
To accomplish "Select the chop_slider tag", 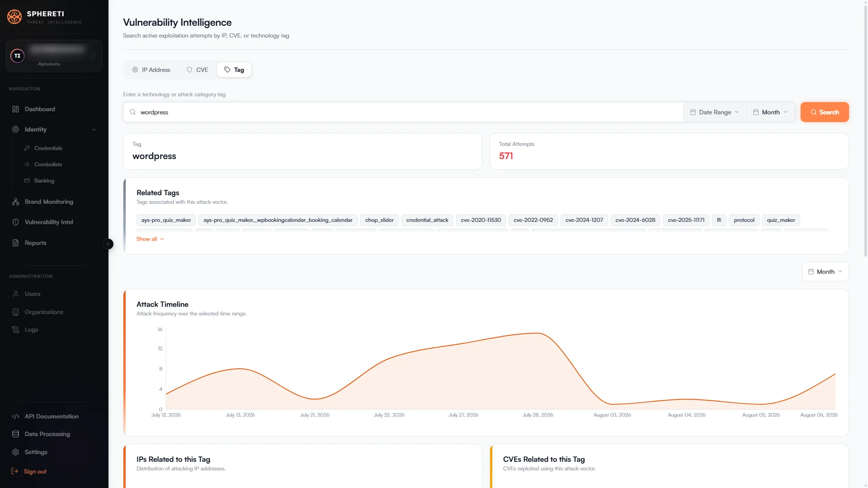I will click(379, 220).
